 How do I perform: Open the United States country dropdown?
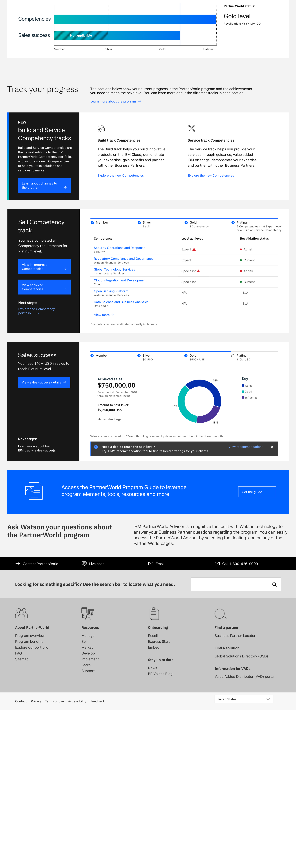[244, 699]
